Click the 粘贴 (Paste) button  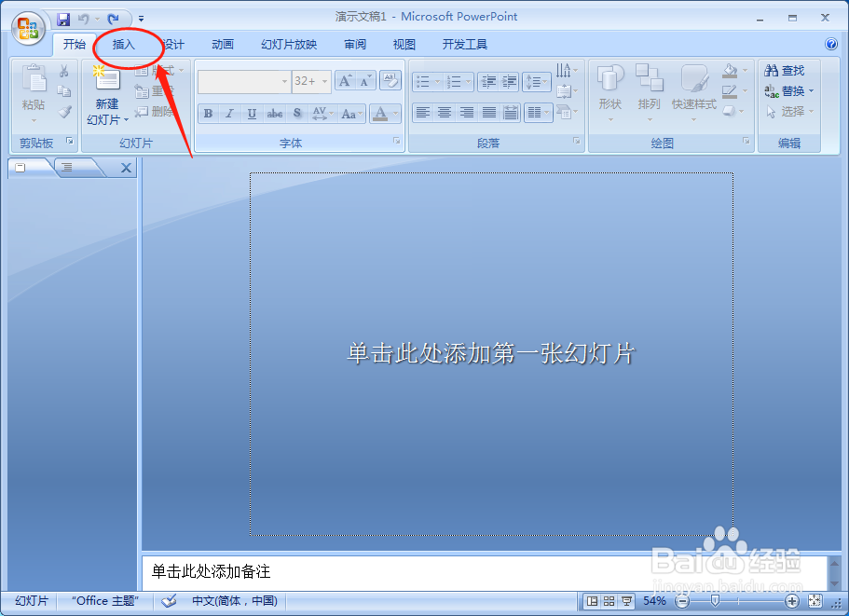(x=33, y=89)
